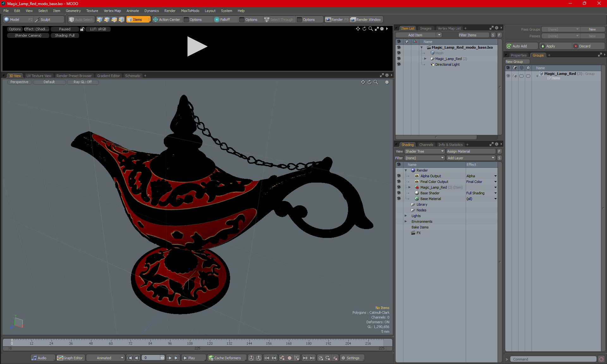607x364 pixels.
Task: Toggle visibility of Final Color Output
Action: coord(399,182)
